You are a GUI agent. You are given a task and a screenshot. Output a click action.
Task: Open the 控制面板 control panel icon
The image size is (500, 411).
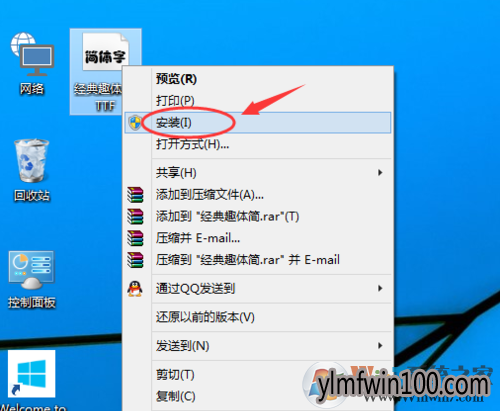32,279
